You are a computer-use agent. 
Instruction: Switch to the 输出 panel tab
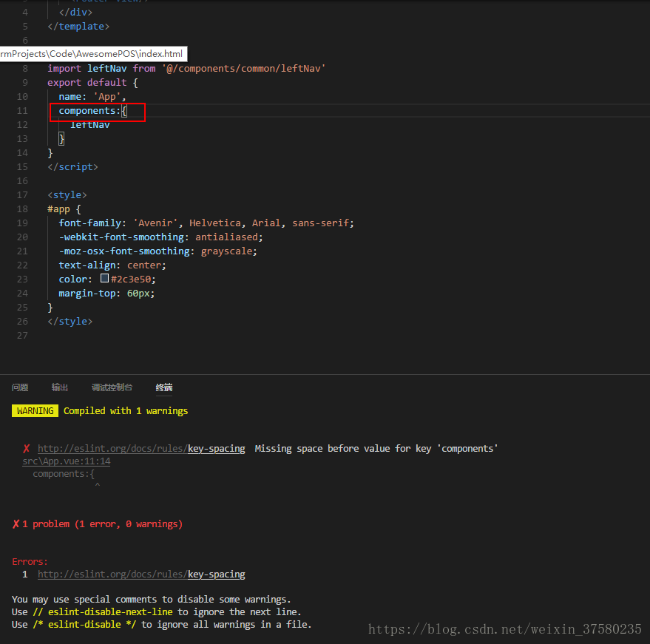(x=60, y=387)
